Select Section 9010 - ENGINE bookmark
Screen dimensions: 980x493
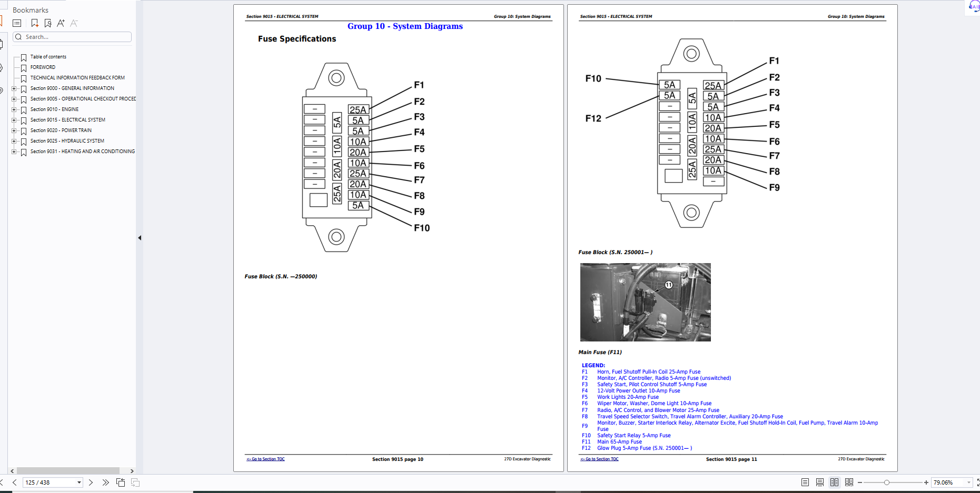tap(54, 109)
